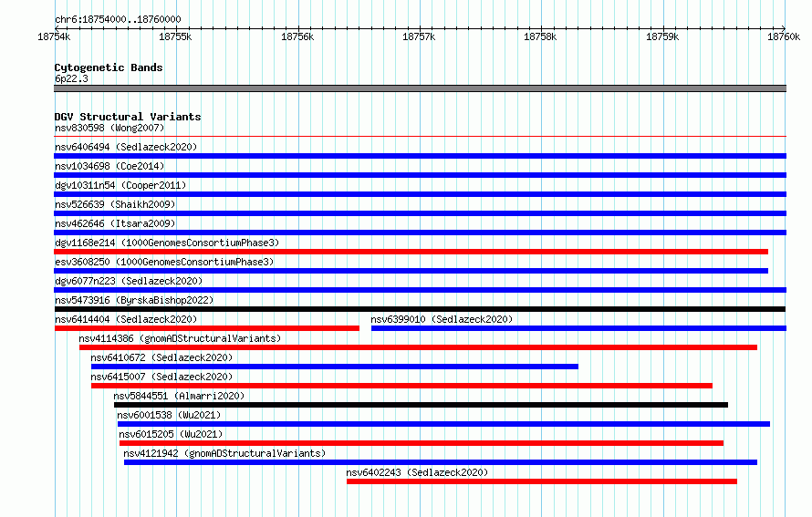Select the blue bar under esv3608250
812x517 pixels.
411,271
